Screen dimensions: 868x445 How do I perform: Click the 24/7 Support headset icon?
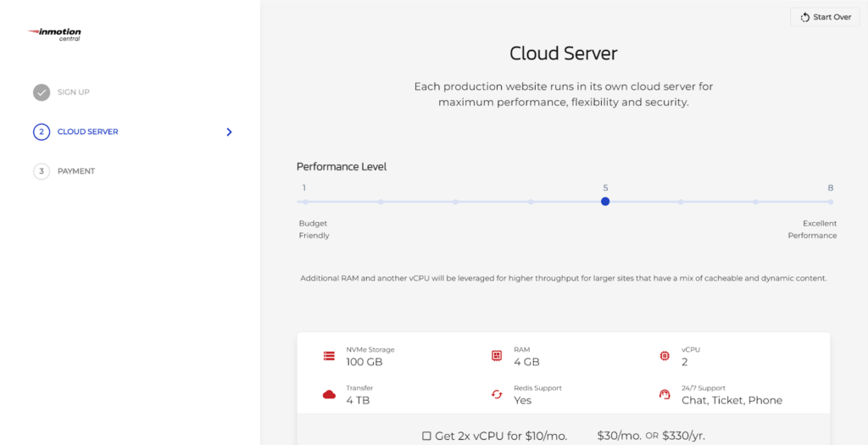pos(665,394)
